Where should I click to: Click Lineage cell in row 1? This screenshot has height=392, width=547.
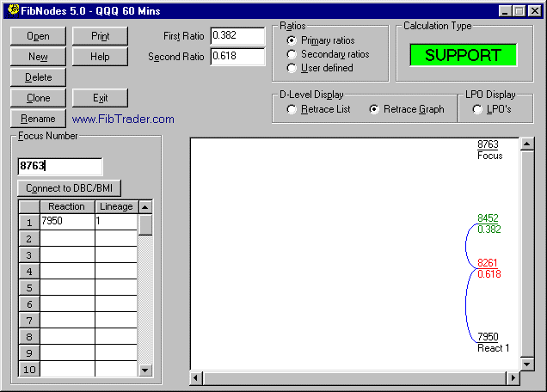click(116, 221)
